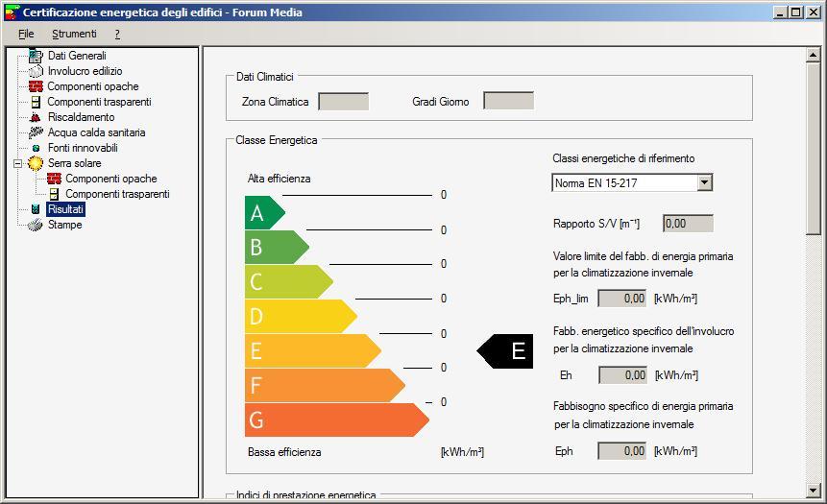Click the Stampe printer icon
Image resolution: width=827 pixels, height=504 pixels.
(36, 225)
